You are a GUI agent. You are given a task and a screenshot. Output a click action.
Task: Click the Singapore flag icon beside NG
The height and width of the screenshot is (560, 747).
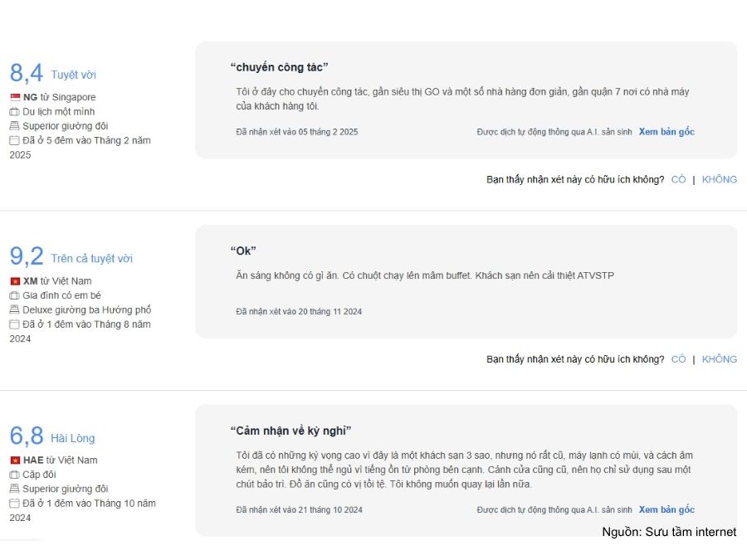pyautogui.click(x=15, y=97)
